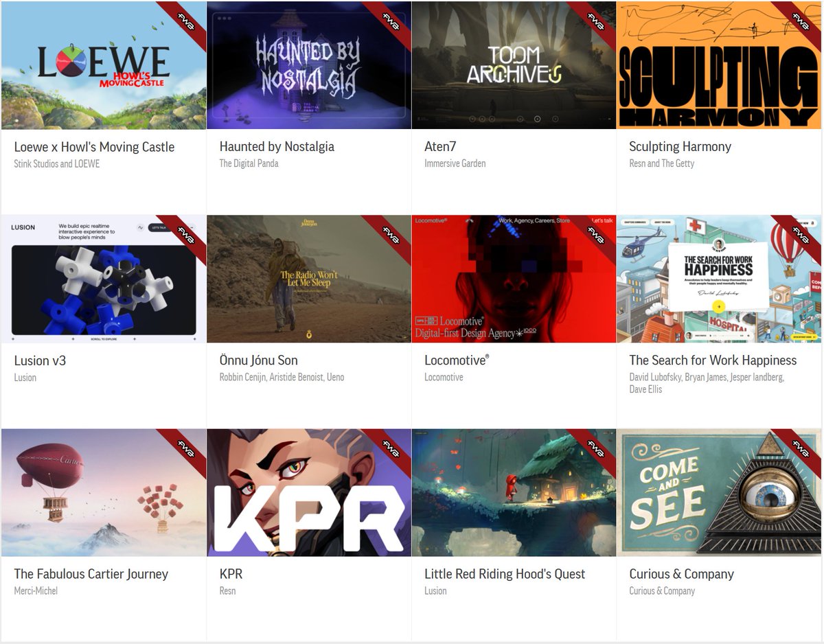Open The Radio Won't Let Me Sleep thumbnail
The height and width of the screenshot is (644, 824).
tap(309, 279)
